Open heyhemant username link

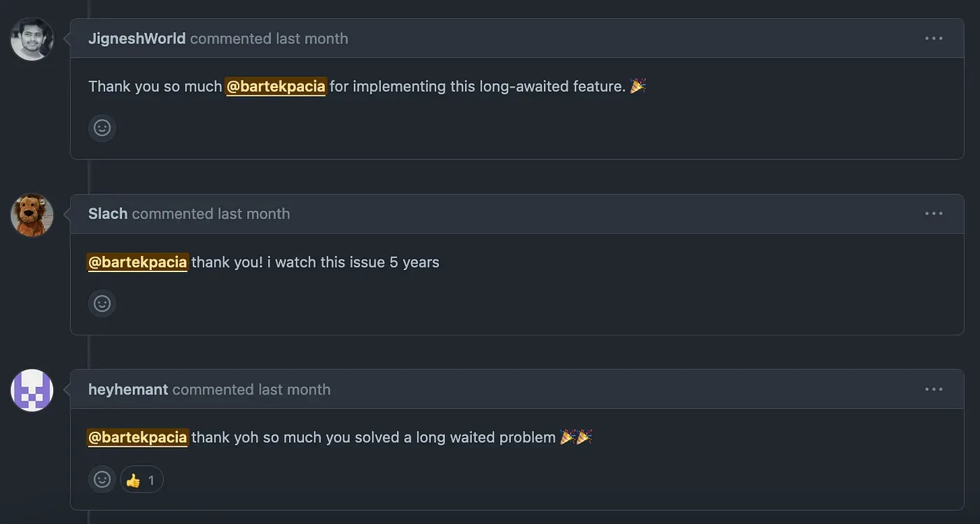pos(128,389)
